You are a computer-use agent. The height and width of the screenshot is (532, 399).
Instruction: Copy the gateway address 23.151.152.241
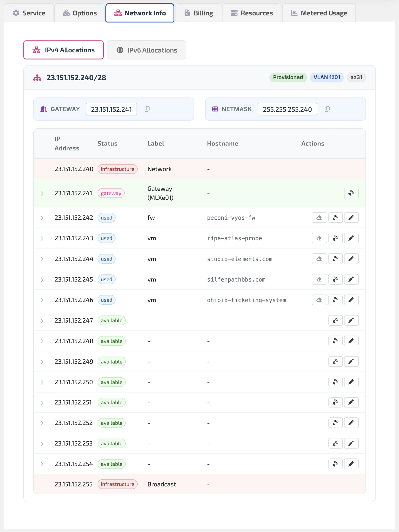[x=147, y=109]
